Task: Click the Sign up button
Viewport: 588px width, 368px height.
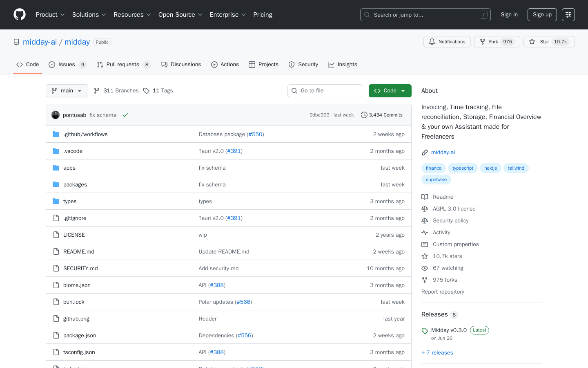Action: [x=542, y=15]
